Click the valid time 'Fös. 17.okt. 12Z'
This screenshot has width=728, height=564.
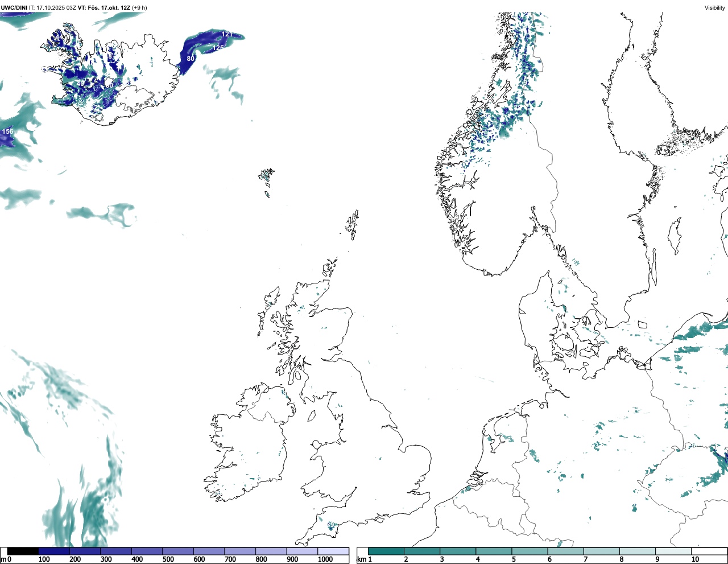[x=110, y=8]
